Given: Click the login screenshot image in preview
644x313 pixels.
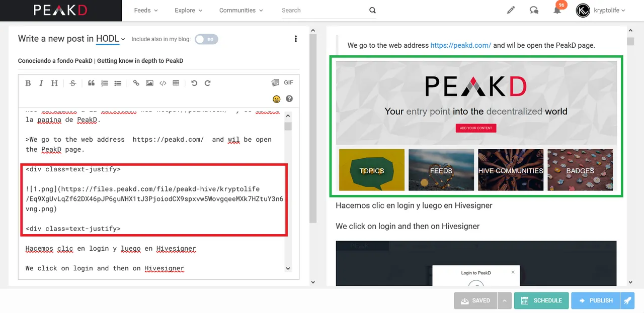Looking at the screenshot, I should [476, 263].
